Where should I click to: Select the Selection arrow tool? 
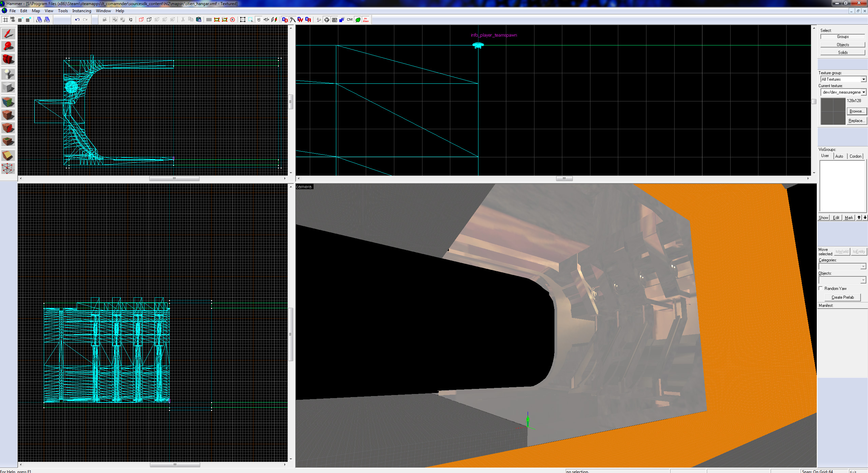click(x=8, y=34)
